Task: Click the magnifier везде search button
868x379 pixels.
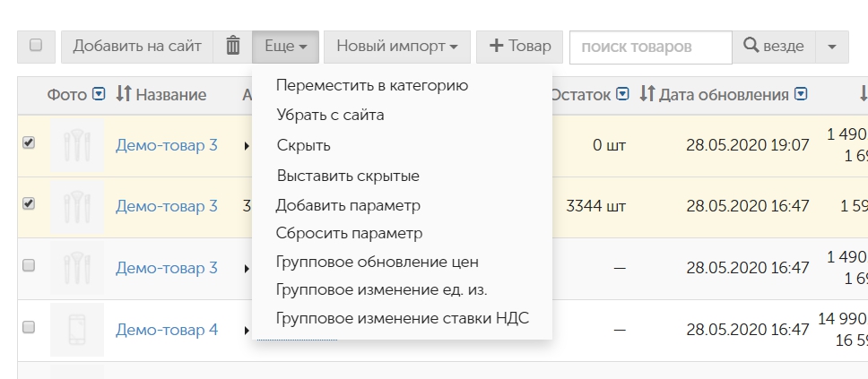Action: tap(774, 47)
